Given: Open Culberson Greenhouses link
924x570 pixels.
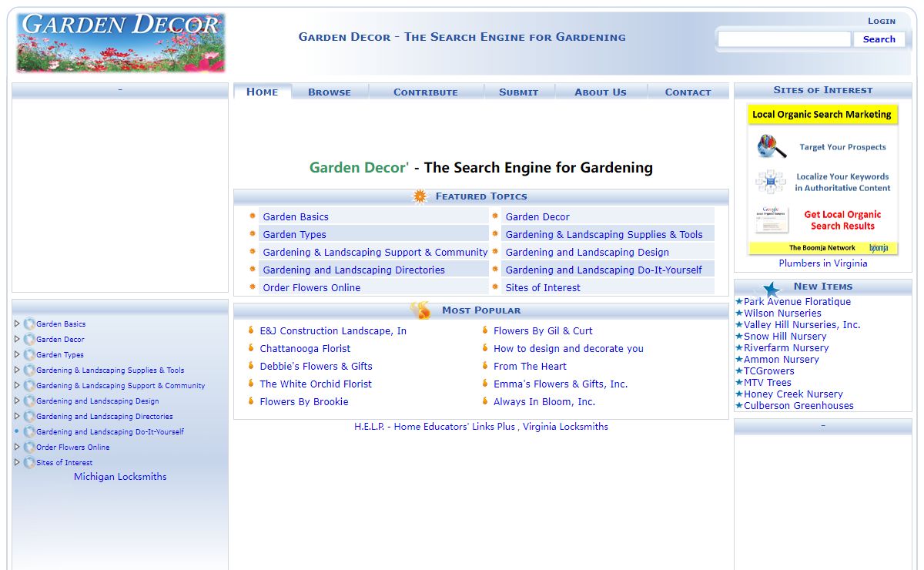Looking at the screenshot, I should pos(798,406).
